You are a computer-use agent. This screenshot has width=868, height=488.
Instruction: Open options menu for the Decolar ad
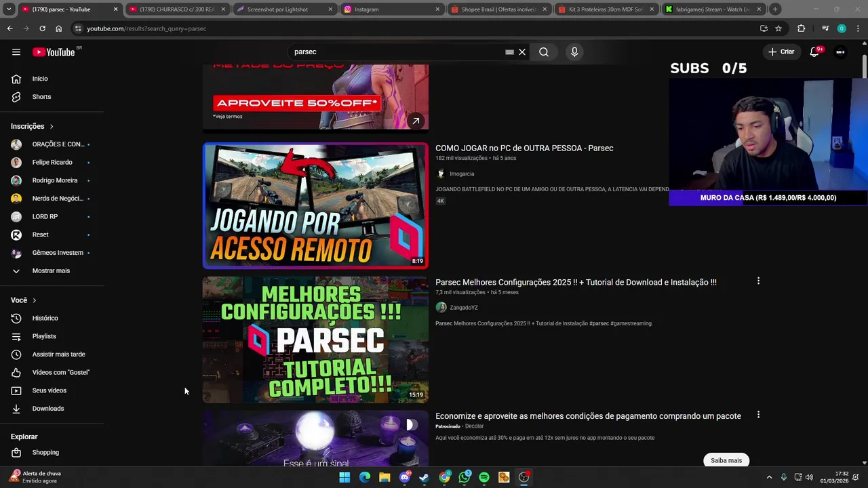[758, 415]
